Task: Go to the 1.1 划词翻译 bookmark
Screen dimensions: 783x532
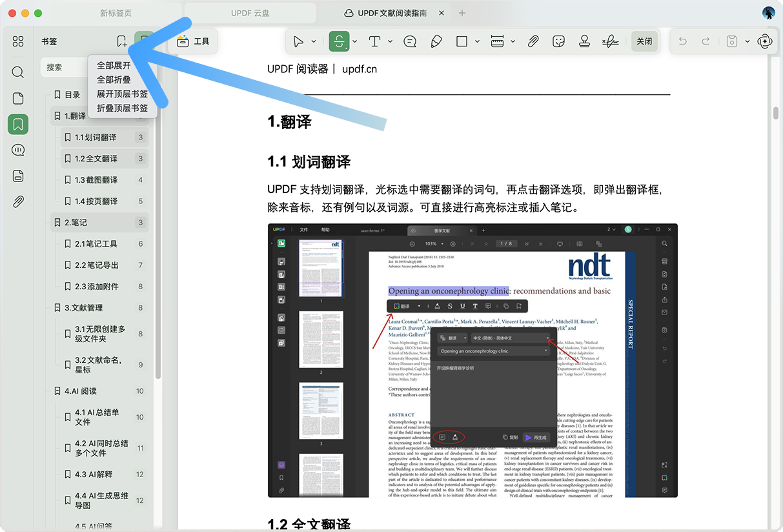Action: click(x=105, y=138)
